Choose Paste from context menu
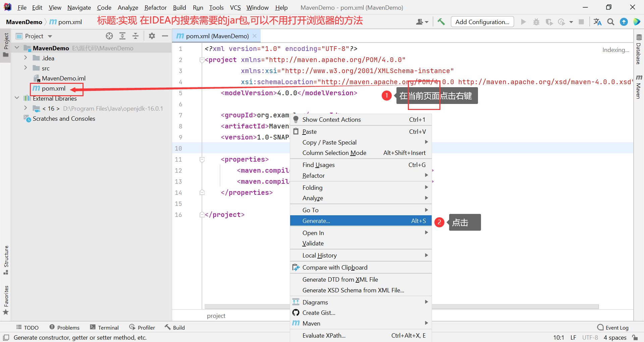Screen dimensions: 644x342 (x=361, y=131)
